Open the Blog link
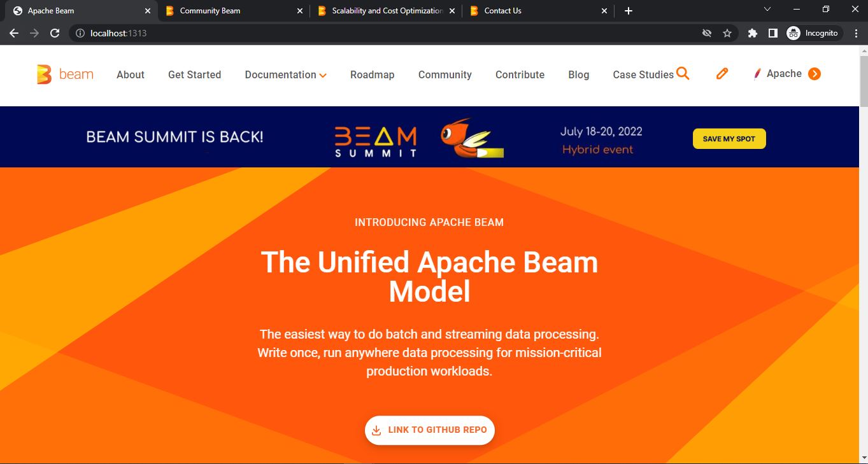Screen dimensions: 868x464 coord(579,74)
